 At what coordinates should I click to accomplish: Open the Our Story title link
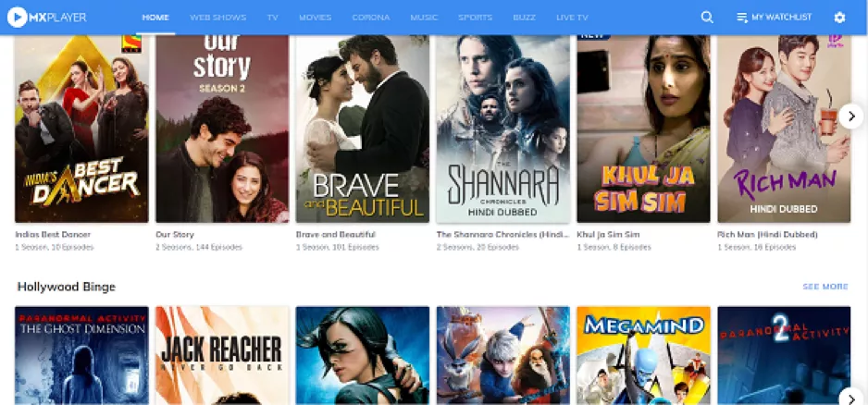[x=173, y=235]
